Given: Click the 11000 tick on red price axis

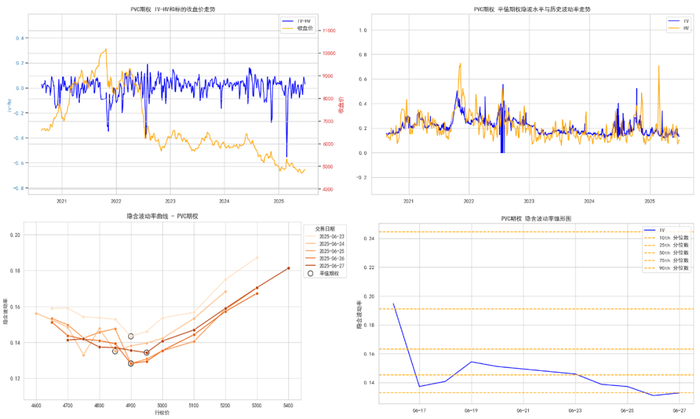Looking at the screenshot, I should tap(329, 30).
